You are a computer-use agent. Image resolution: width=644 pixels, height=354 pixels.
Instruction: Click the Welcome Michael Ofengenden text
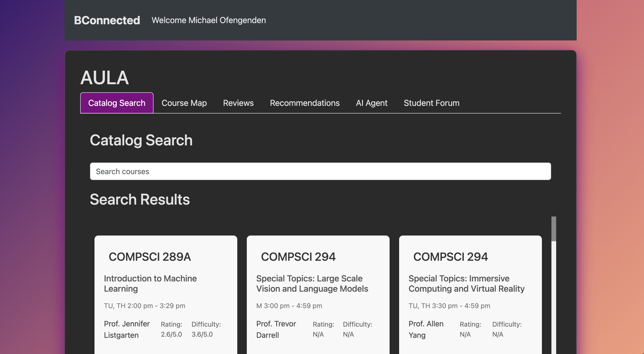pos(208,20)
